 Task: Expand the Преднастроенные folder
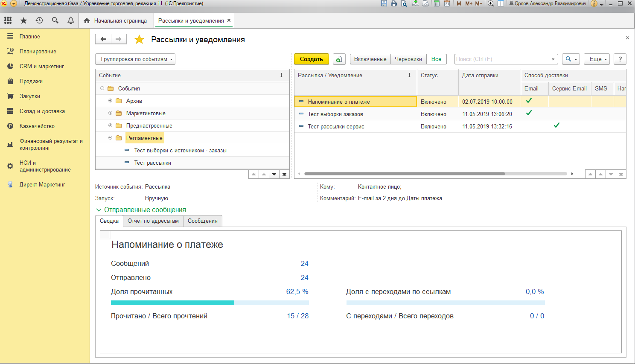110,125
